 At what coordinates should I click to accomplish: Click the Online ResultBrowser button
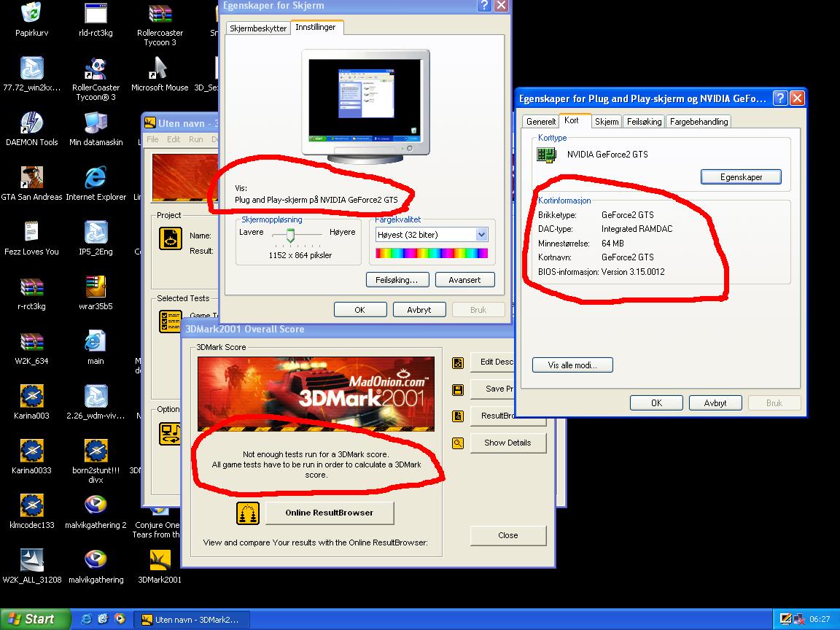330,513
